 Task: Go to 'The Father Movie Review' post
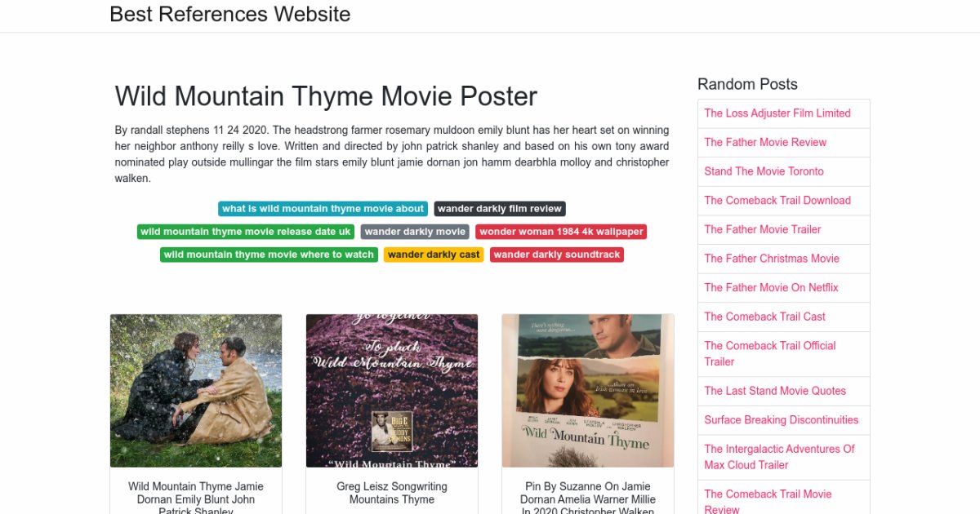(765, 143)
